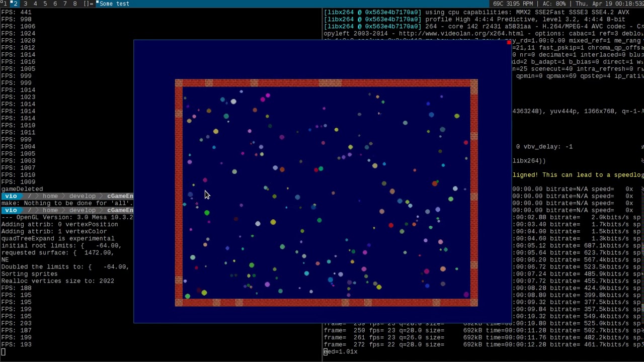Image resolution: width=644 pixels, height=362 pixels.
Task: Click OpenGL Version 3.0 Mesa line
Action: click(x=67, y=217)
